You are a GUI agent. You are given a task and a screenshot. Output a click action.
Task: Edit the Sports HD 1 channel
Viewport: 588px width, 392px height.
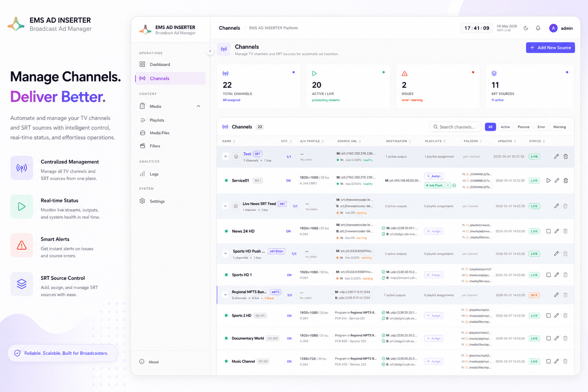click(557, 275)
